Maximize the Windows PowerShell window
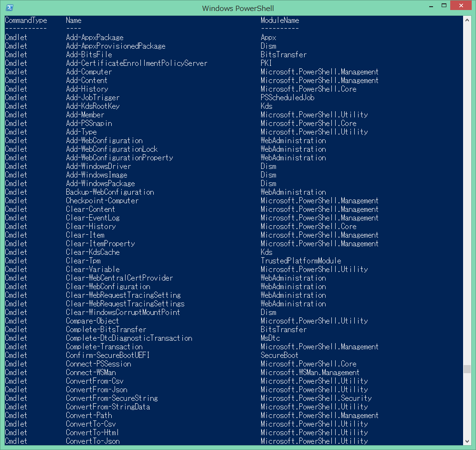 click(444, 6)
